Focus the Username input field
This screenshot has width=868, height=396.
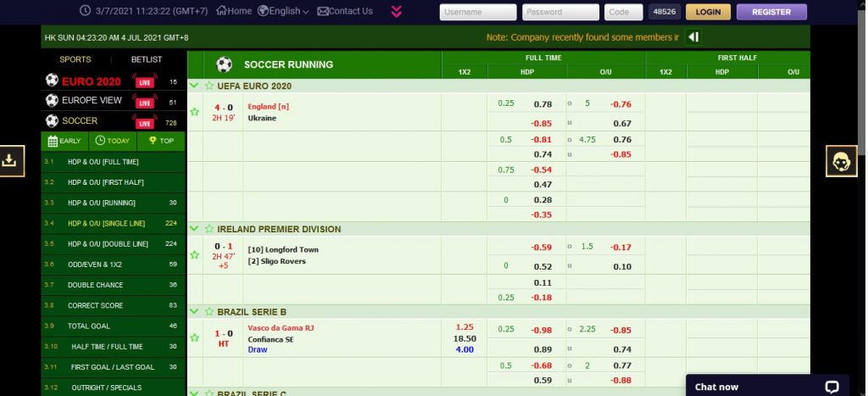478,12
